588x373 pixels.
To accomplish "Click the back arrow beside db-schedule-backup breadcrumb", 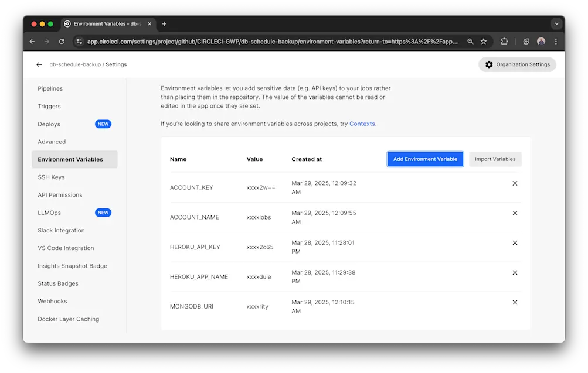I will click(x=39, y=64).
